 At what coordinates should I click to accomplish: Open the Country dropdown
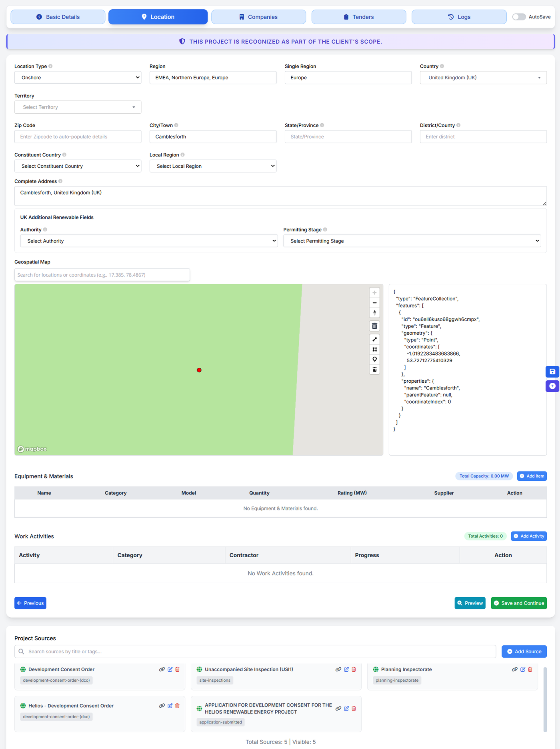483,78
